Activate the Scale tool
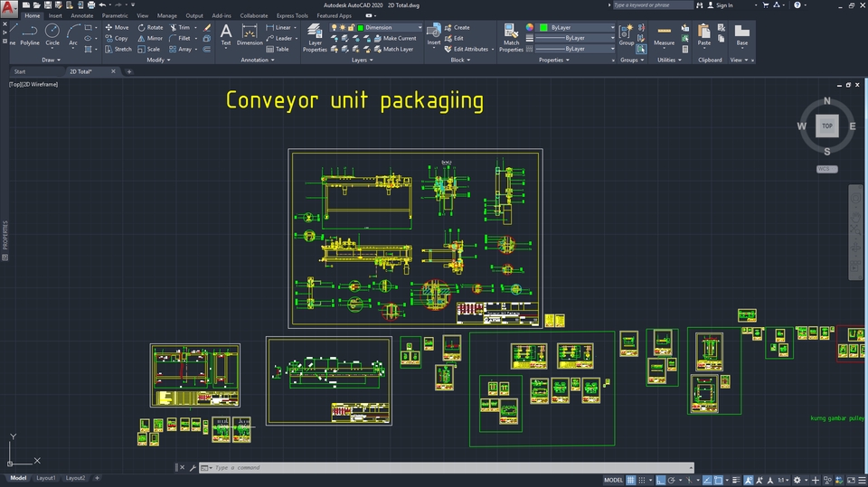 (149, 50)
